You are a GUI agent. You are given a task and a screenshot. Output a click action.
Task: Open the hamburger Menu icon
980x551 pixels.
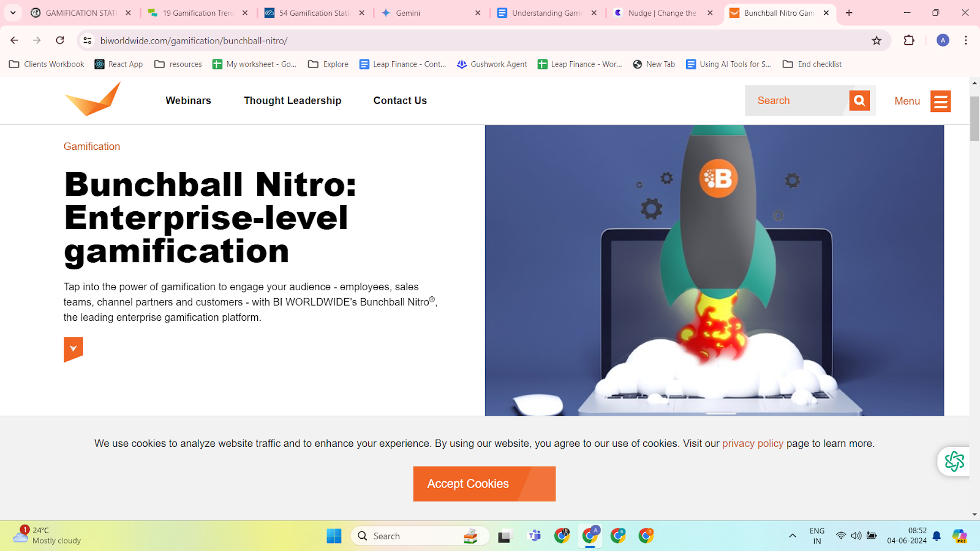pos(940,101)
